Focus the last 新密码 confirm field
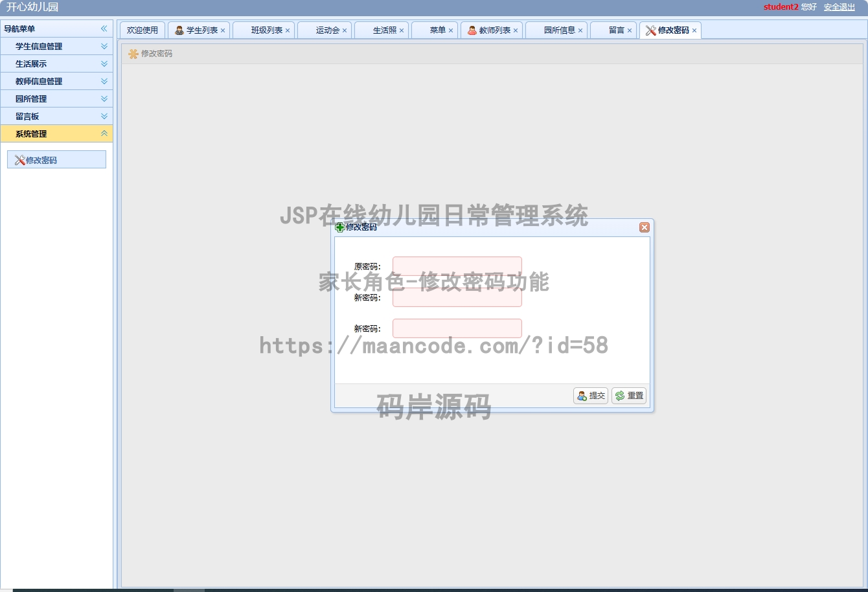 tap(457, 328)
